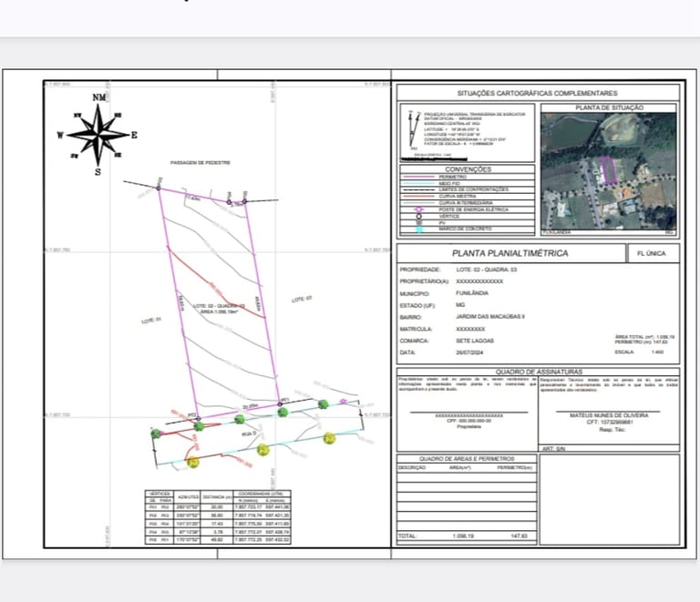This screenshot has width=700, height=602.
Task: Click the 'ART: S/N' line
Action: click(553, 449)
